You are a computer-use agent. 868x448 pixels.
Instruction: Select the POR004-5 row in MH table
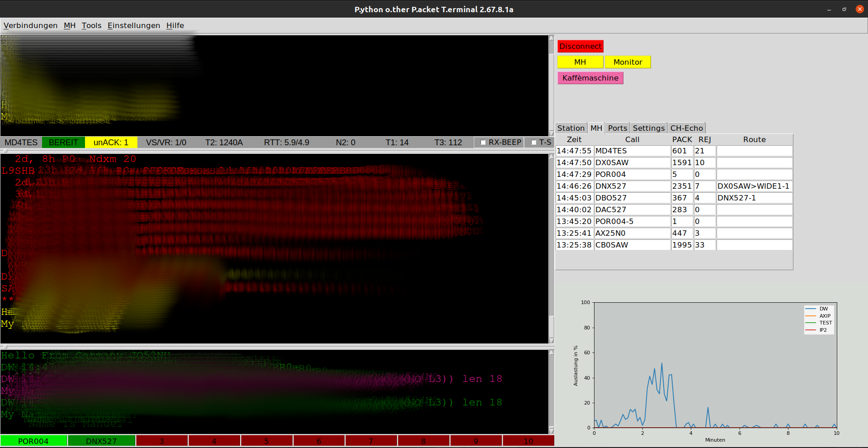pos(674,221)
